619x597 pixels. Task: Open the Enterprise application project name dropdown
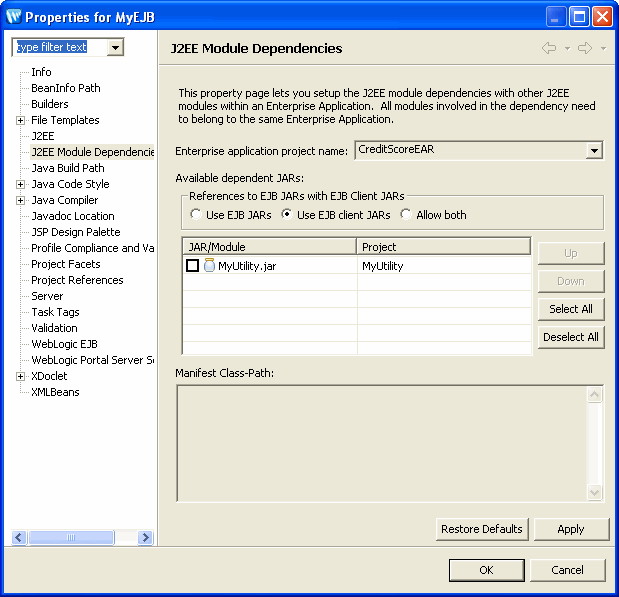[594, 150]
